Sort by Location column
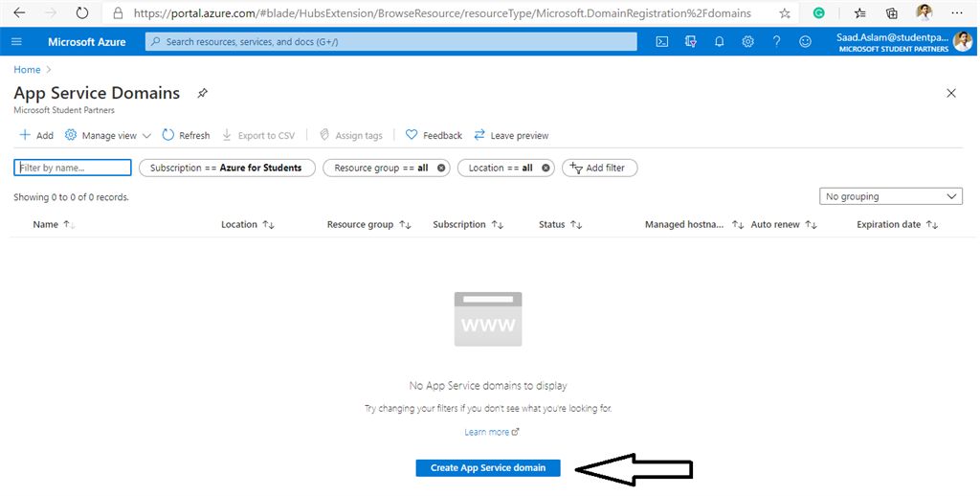This screenshot has height=496, width=980. tap(248, 225)
